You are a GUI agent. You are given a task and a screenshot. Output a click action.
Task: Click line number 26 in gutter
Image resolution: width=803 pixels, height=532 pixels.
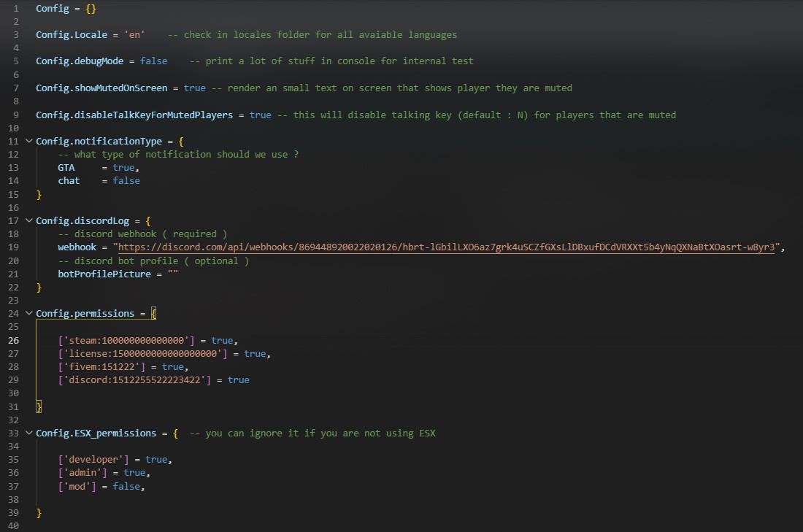(x=13, y=341)
